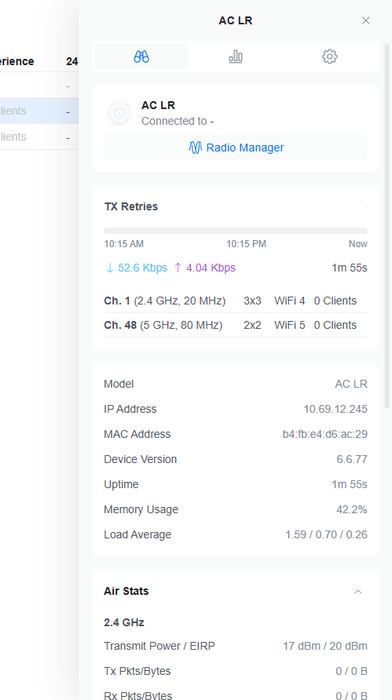Screen dimensions: 392x700
Task: Click the 10:15 AM timeline label
Action: tap(124, 244)
